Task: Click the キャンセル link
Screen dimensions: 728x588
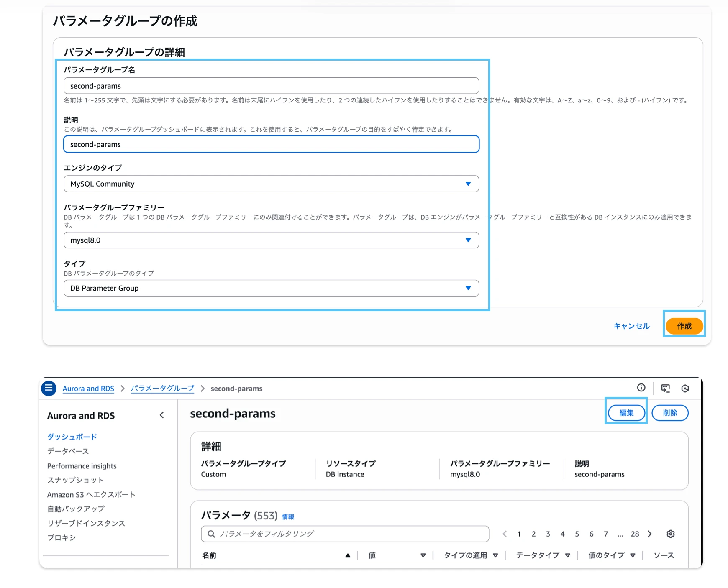Action: click(x=631, y=326)
